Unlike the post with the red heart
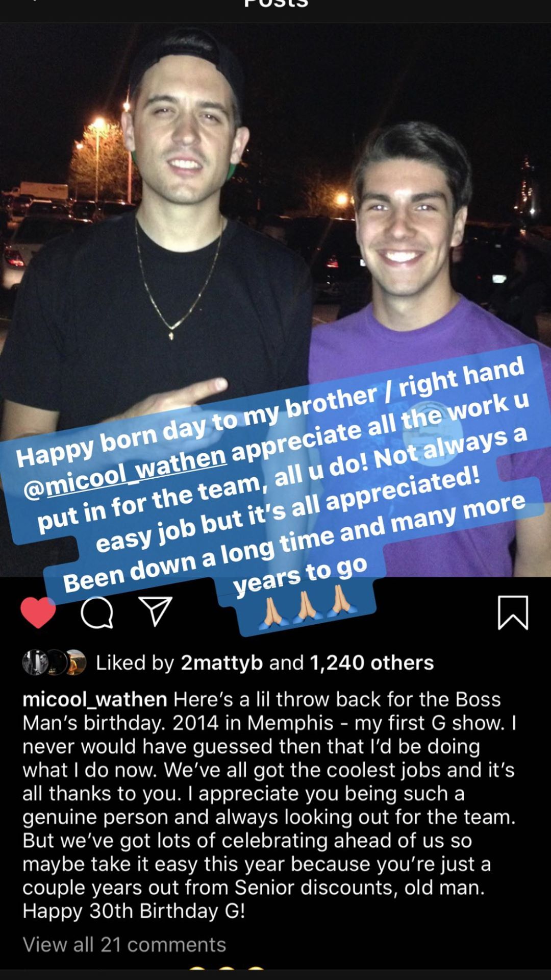The width and height of the screenshot is (551, 980). point(38,612)
